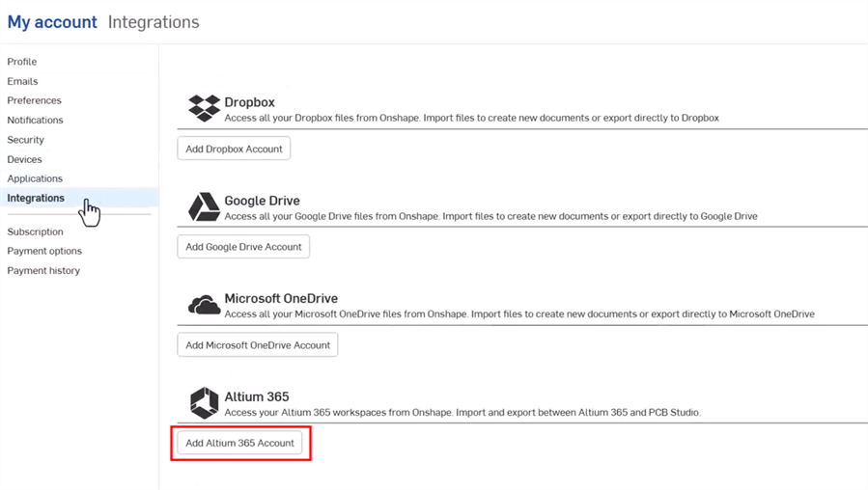Image resolution: width=868 pixels, height=490 pixels.
Task: Click the Google Drive triangle icon
Action: [204, 206]
